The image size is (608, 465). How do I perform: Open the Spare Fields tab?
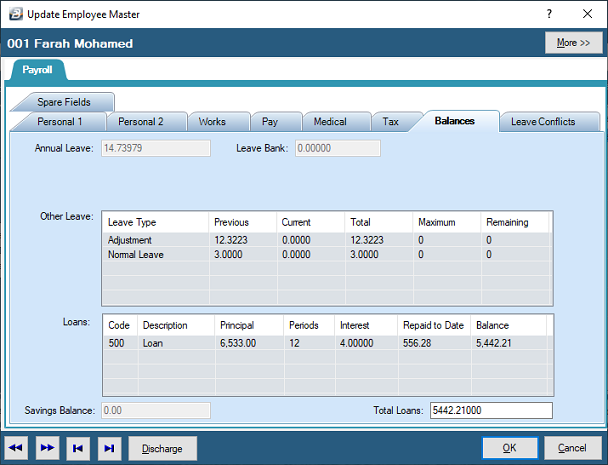(x=64, y=102)
